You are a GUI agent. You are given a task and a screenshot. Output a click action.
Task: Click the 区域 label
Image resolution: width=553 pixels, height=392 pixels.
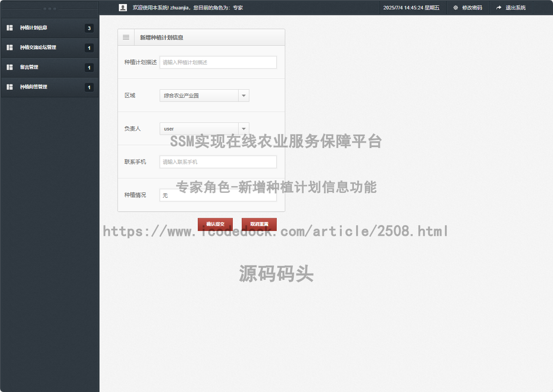pyautogui.click(x=130, y=96)
